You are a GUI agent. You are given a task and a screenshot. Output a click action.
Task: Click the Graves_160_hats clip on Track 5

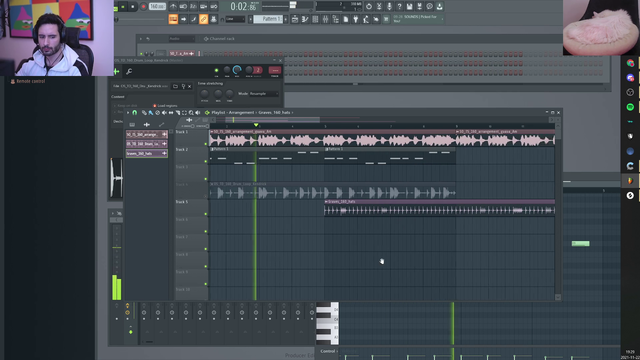coord(439,208)
